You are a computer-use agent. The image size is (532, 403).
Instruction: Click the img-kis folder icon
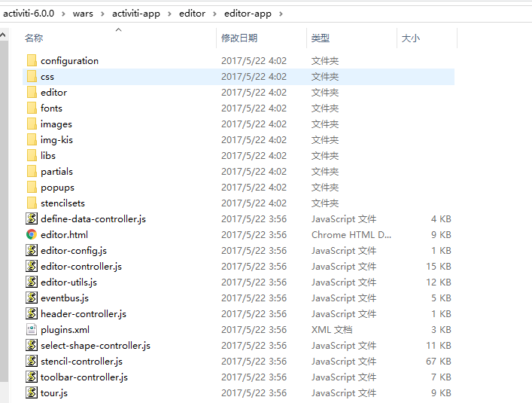32,139
